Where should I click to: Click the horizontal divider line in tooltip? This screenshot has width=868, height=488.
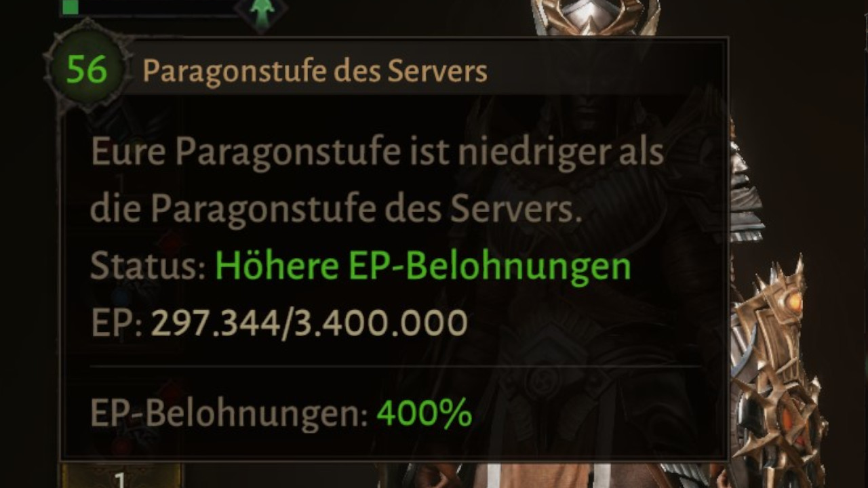[395, 366]
